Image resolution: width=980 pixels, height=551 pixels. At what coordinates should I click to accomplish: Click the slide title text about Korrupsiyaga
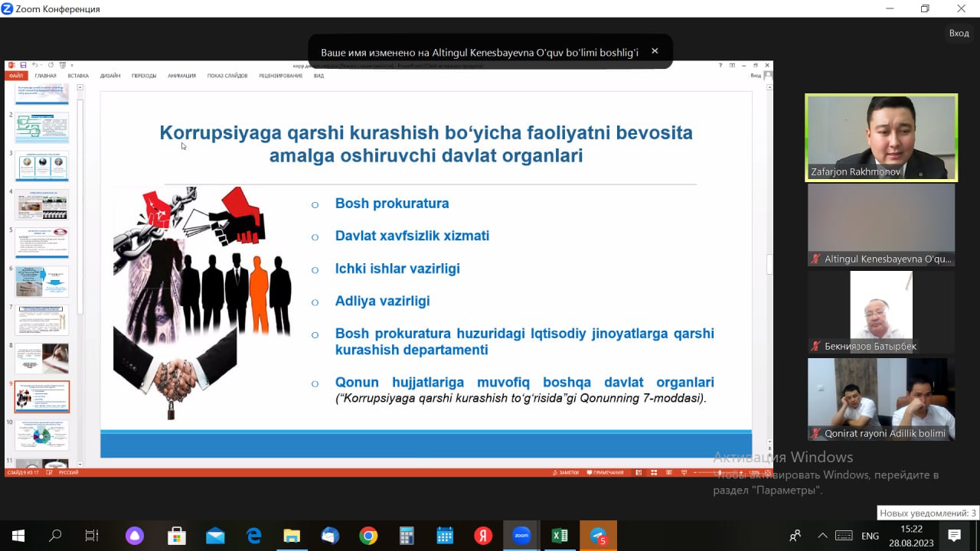pos(426,144)
